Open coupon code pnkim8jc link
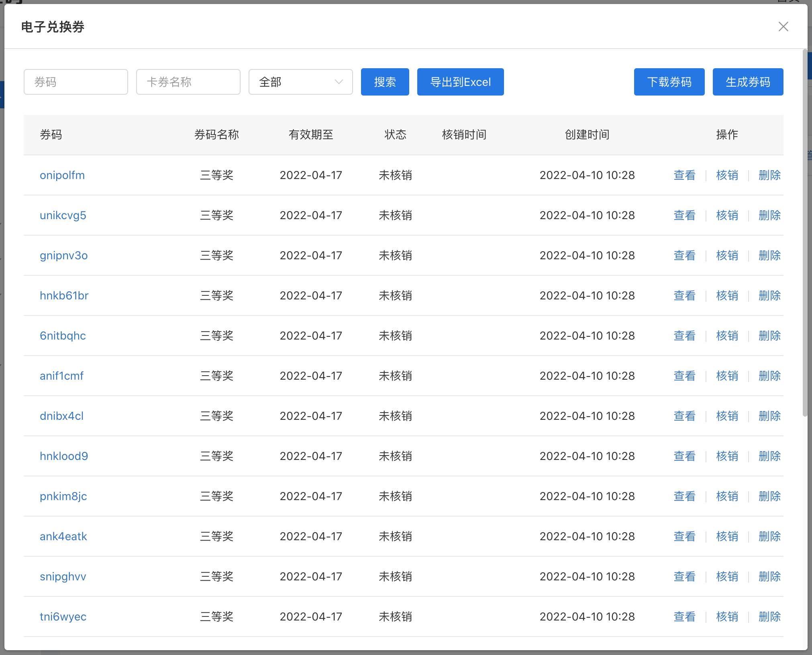The width and height of the screenshot is (812, 655). (63, 496)
